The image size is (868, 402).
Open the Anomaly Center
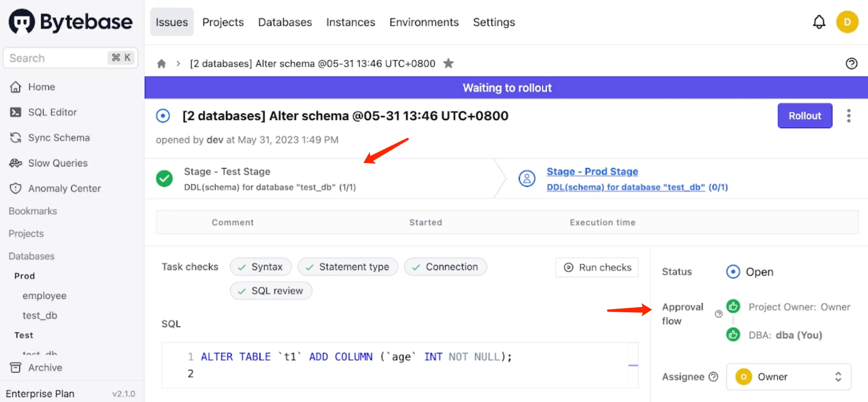pyautogui.click(x=64, y=188)
